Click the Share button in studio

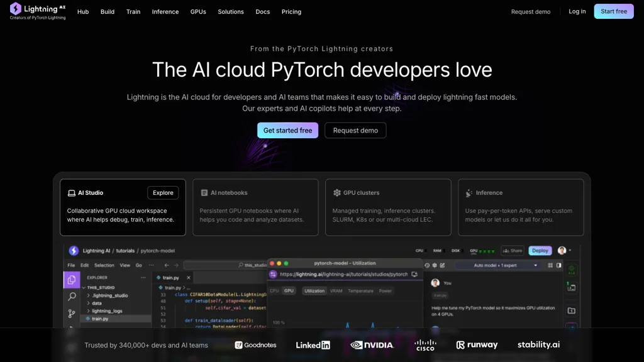click(512, 251)
